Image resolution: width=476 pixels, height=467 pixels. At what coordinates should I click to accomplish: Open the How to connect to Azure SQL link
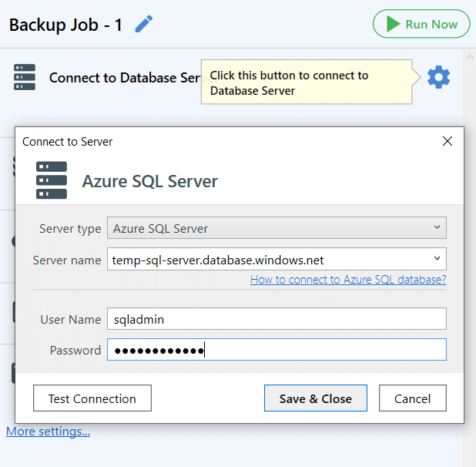[x=348, y=280]
